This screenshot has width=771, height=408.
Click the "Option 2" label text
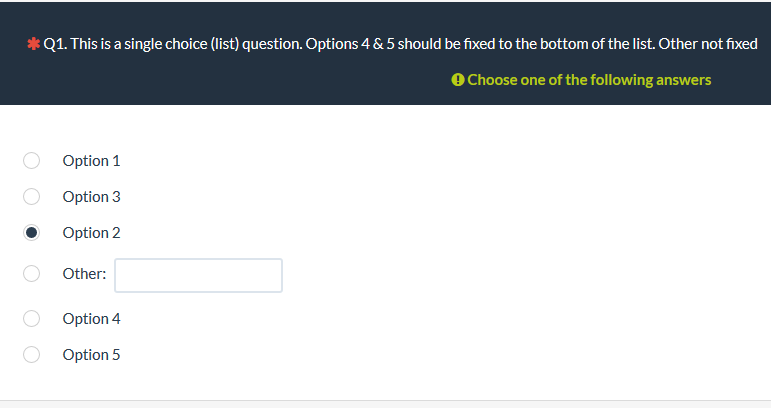coord(91,232)
